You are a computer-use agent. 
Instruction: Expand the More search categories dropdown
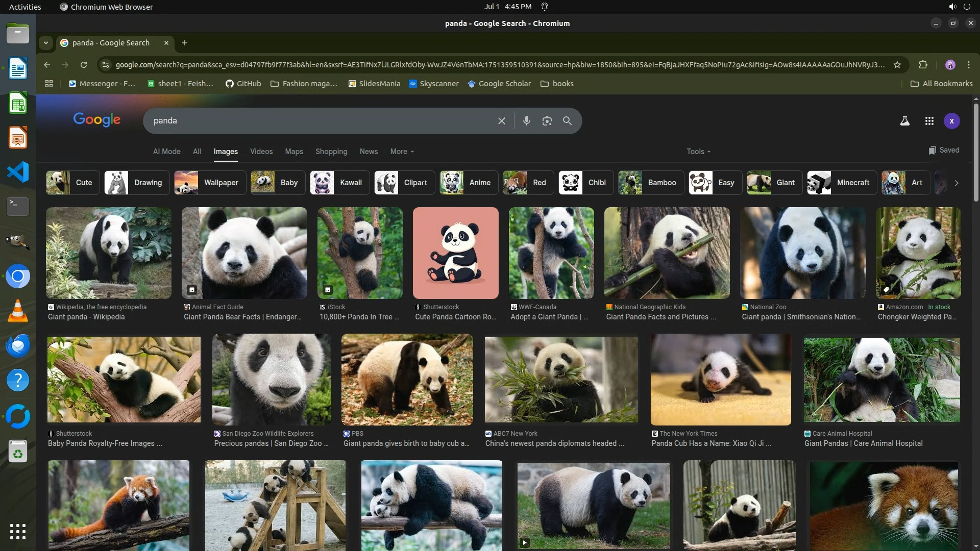[402, 152]
